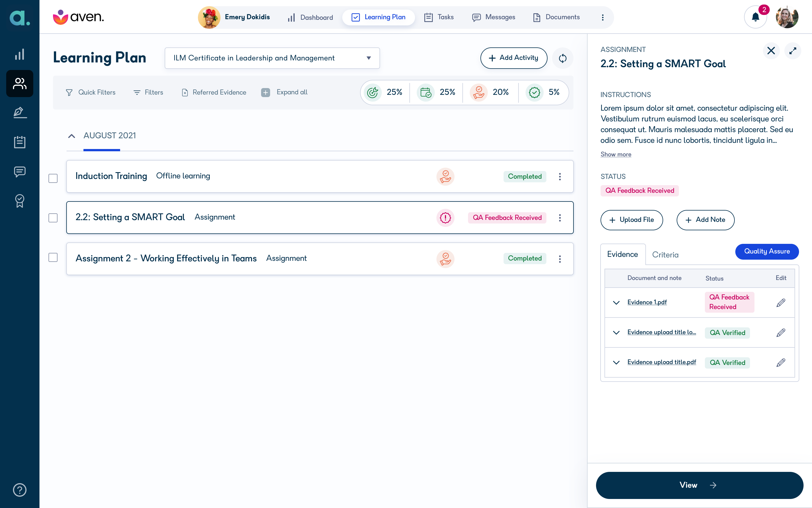
Task: Click QA Feedback Received status badge in panel
Action: pyautogui.click(x=639, y=190)
